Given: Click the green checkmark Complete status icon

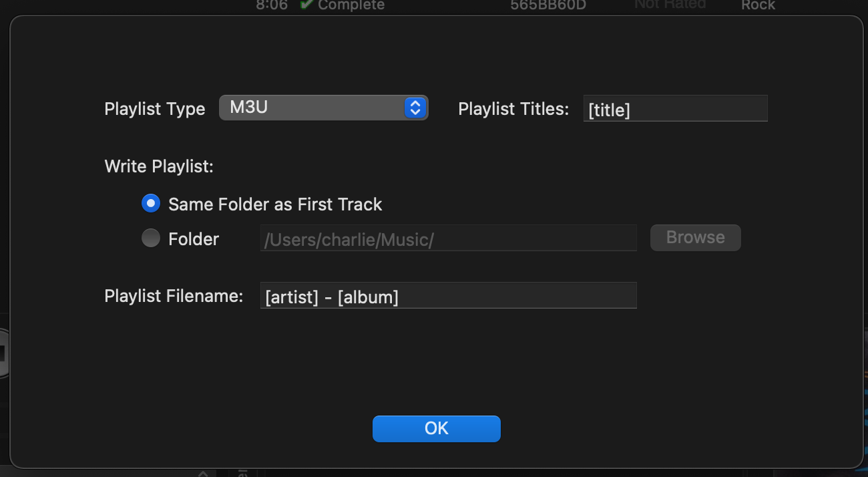Looking at the screenshot, I should pyautogui.click(x=306, y=5).
